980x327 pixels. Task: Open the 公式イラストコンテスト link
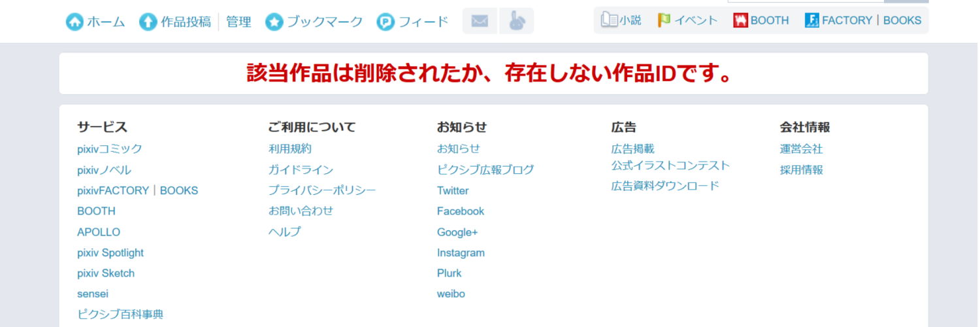pyautogui.click(x=671, y=165)
